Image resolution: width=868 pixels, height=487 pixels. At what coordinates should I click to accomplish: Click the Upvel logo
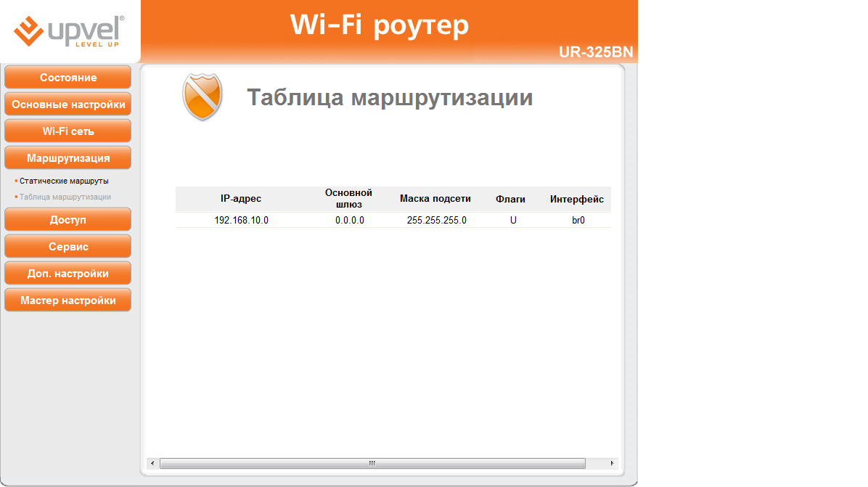point(69,31)
